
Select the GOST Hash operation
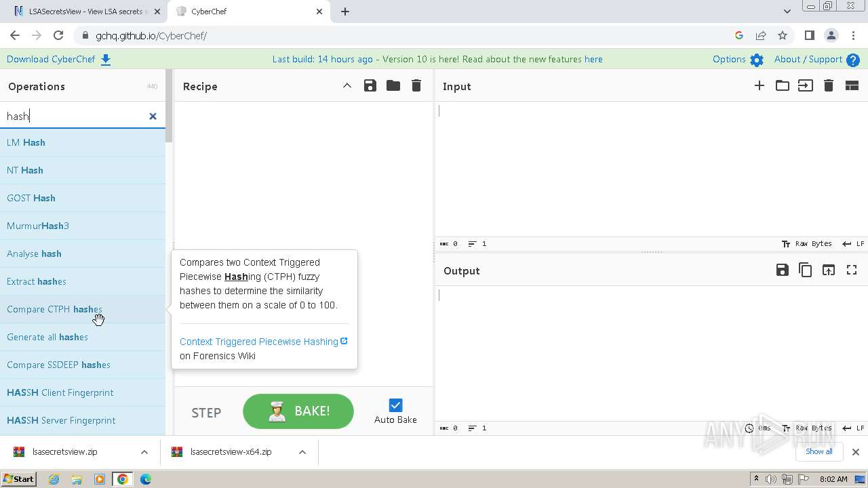click(83, 198)
